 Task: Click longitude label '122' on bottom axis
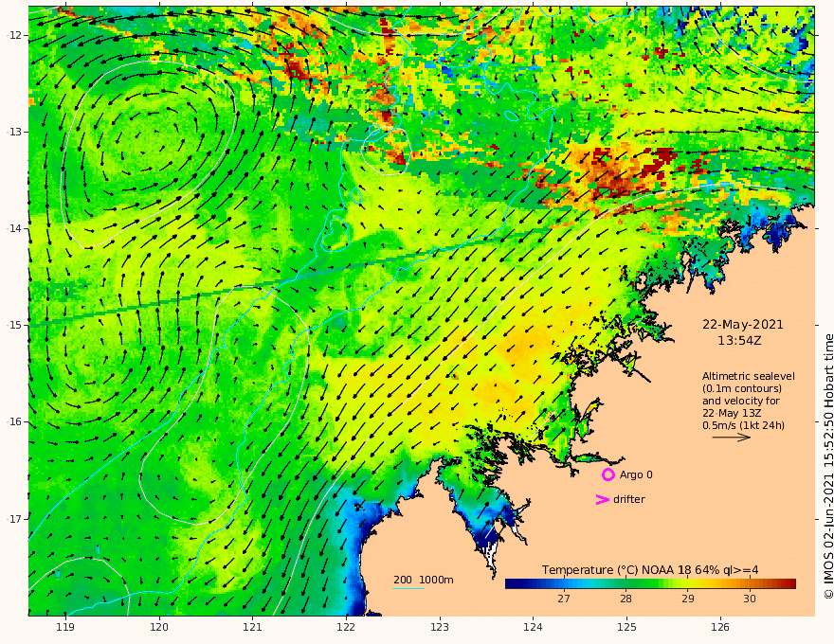pyautogui.click(x=346, y=628)
